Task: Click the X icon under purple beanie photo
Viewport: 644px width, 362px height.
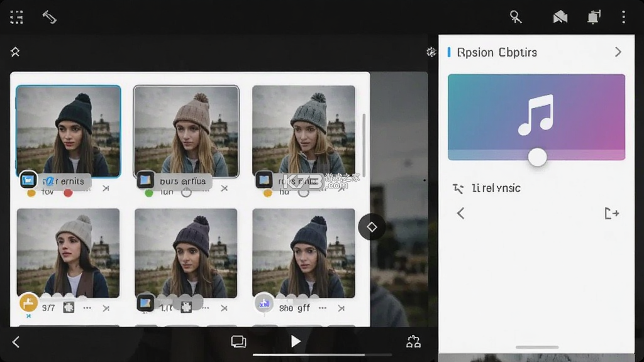Action: pos(224,308)
